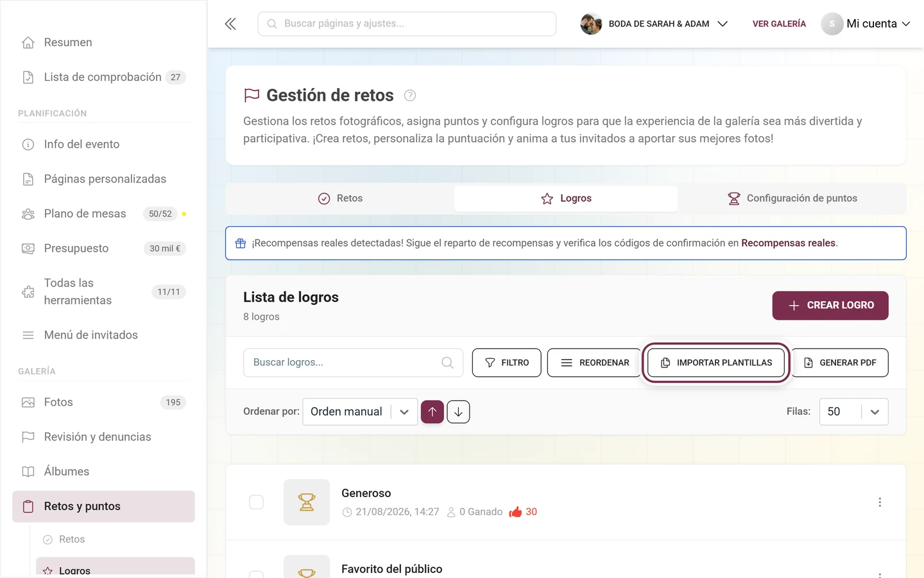Image resolution: width=924 pixels, height=578 pixels.
Task: Tick the checkbox for Generoso
Action: pos(256,502)
